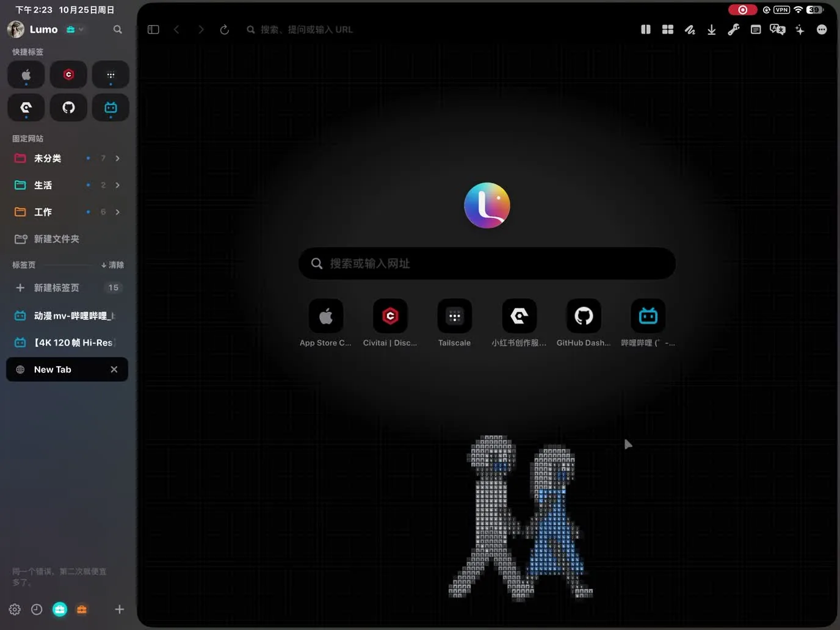Open the workspace switcher dropdown next to Lumo
The image size is (840, 630).
click(75, 29)
